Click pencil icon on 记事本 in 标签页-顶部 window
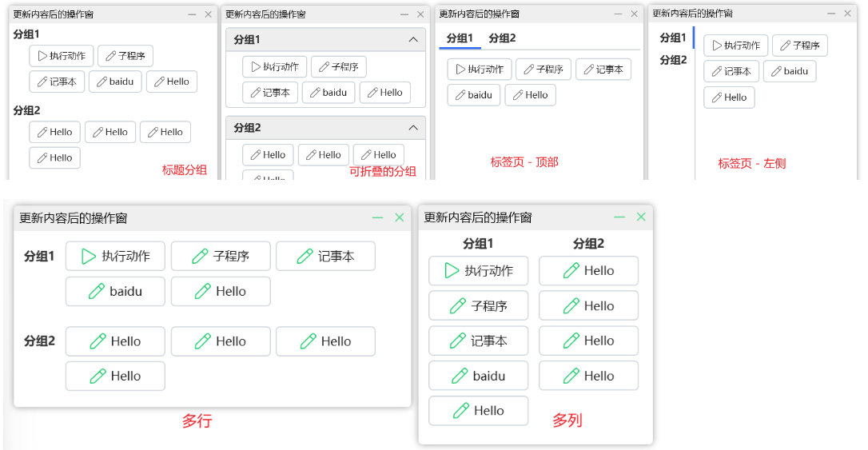868x450 pixels. (587, 70)
